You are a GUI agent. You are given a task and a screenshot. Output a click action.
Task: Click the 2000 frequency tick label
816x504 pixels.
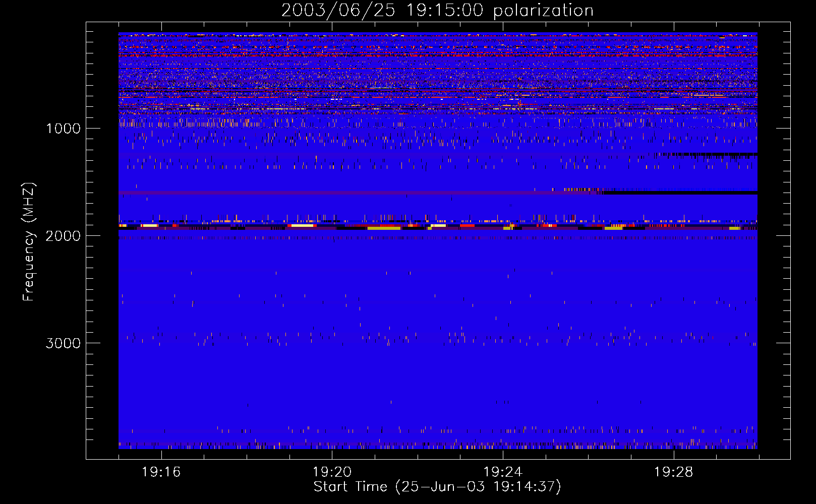click(x=63, y=236)
